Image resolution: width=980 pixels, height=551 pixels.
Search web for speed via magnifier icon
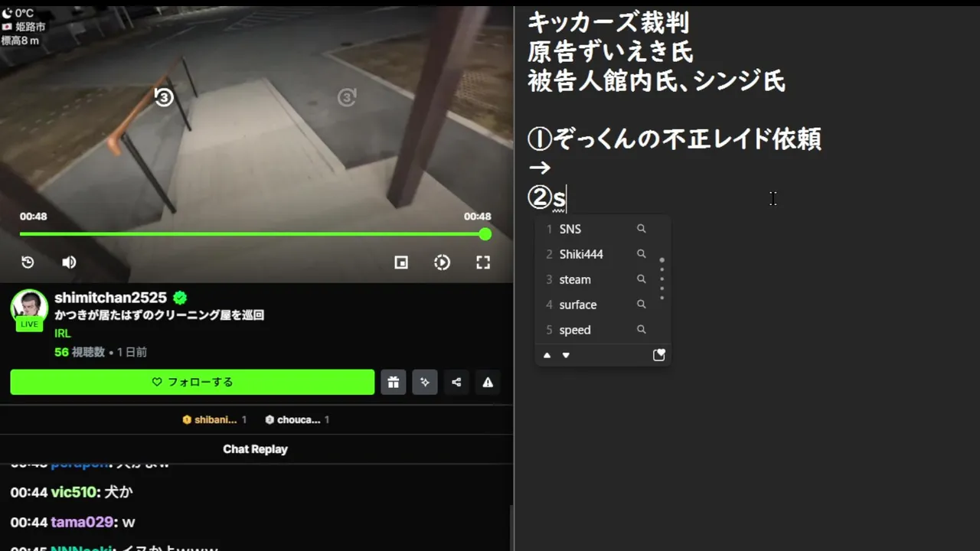[x=642, y=330]
